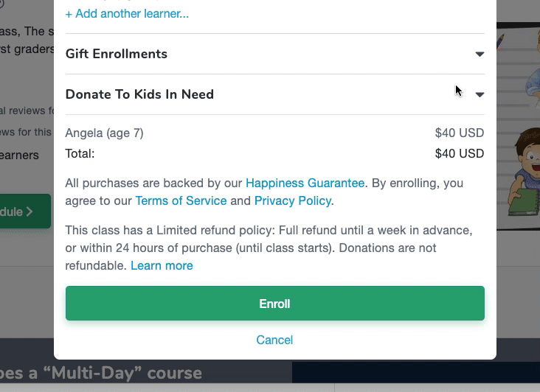Click Learn more about refund policy
This screenshot has width=540, height=392.
click(162, 265)
